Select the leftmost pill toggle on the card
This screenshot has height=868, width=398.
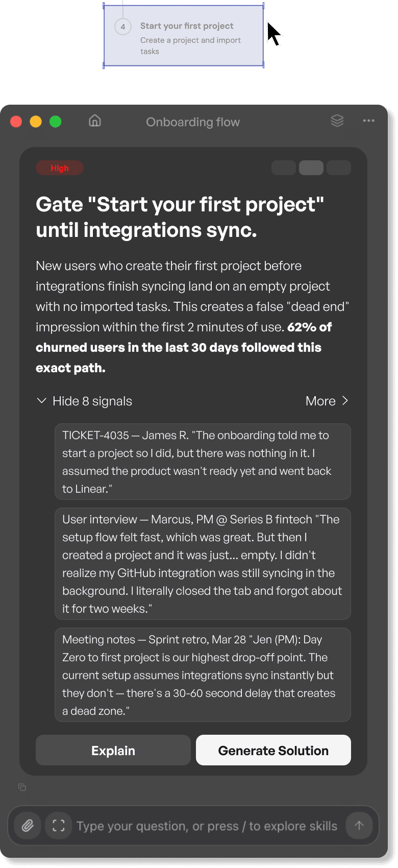[284, 167]
